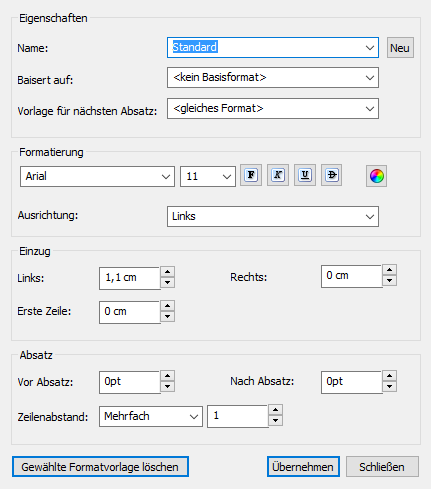Click Gewählte Formatvorlage löschen button
Viewport: 431px width, 489px height.
coord(100,467)
